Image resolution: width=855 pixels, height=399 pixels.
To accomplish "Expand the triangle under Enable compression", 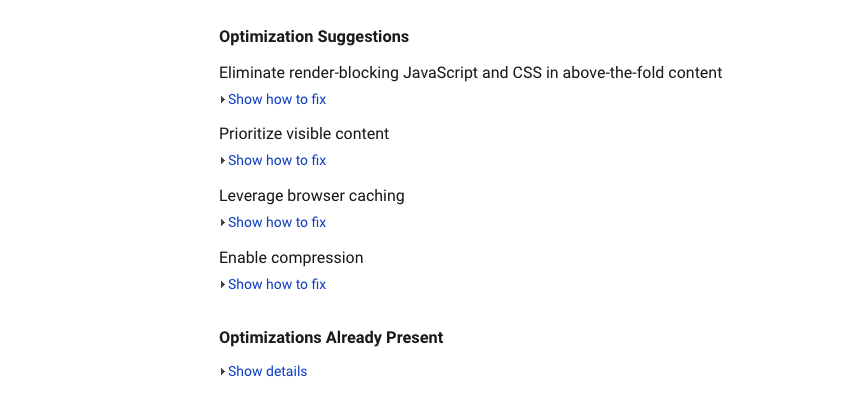I will point(222,285).
